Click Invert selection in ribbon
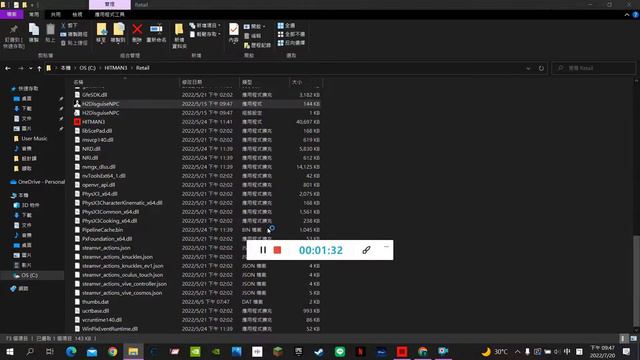This screenshot has height=360, width=640. (x=291, y=42)
